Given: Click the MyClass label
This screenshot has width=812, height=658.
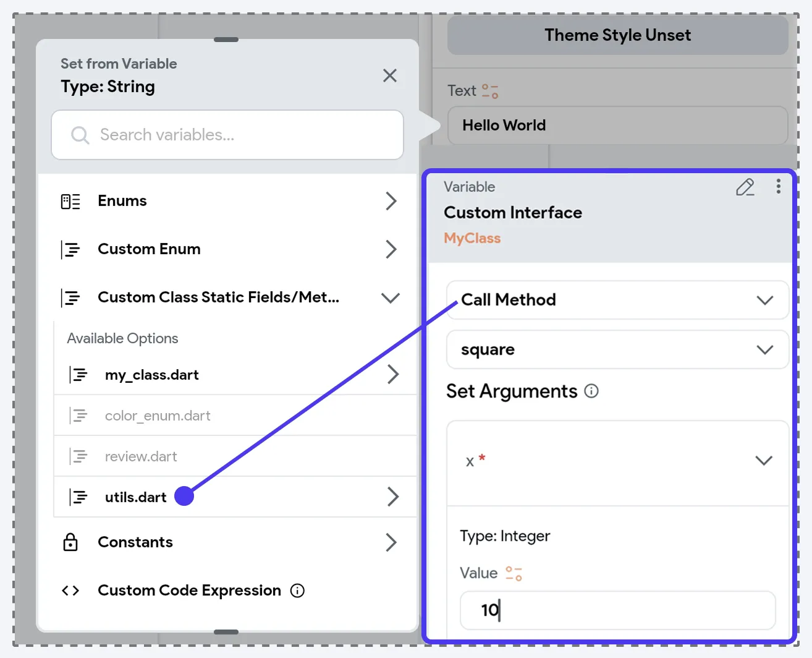Looking at the screenshot, I should (x=472, y=238).
